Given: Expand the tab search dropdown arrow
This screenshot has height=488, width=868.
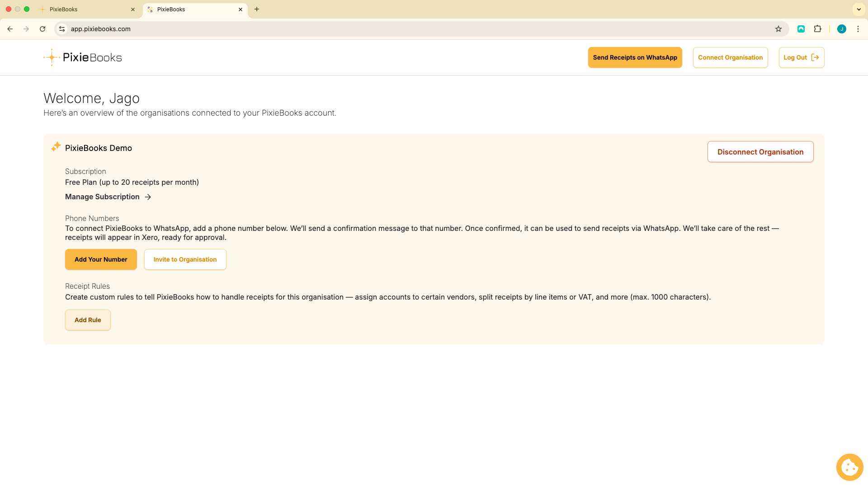Looking at the screenshot, I should pos(859,9).
